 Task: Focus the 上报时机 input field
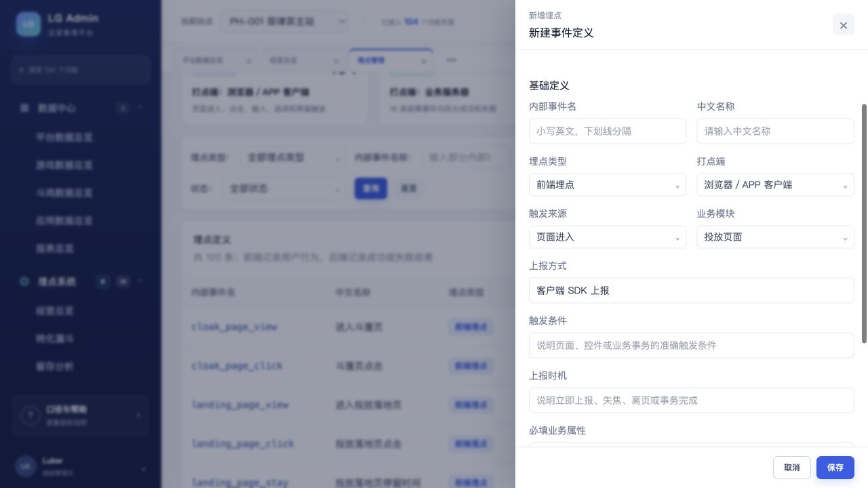(692, 400)
